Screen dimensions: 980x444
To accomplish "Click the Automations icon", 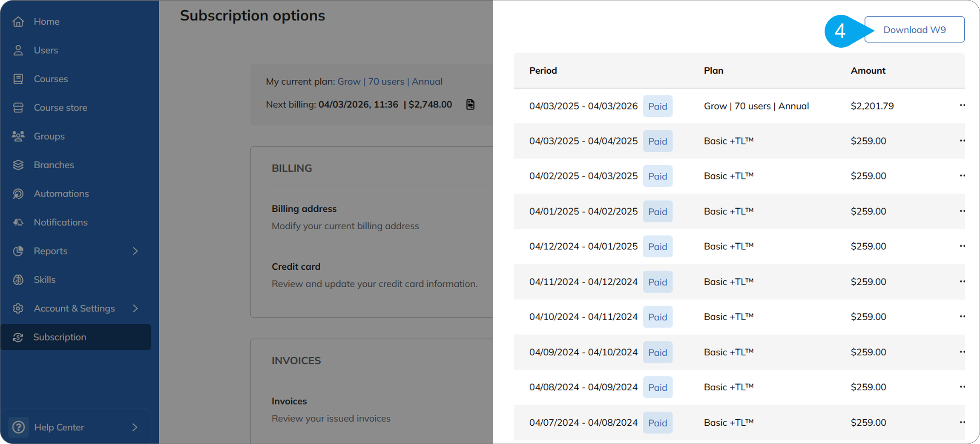I will [x=18, y=193].
